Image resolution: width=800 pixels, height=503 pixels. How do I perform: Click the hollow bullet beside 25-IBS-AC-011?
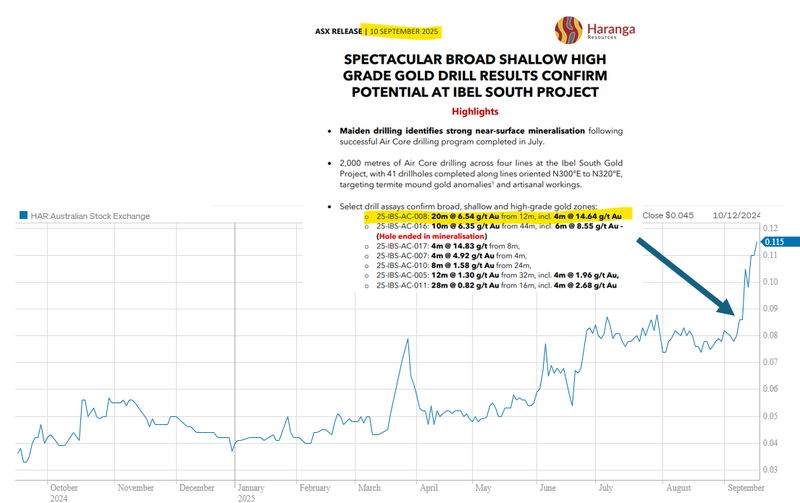(x=366, y=286)
